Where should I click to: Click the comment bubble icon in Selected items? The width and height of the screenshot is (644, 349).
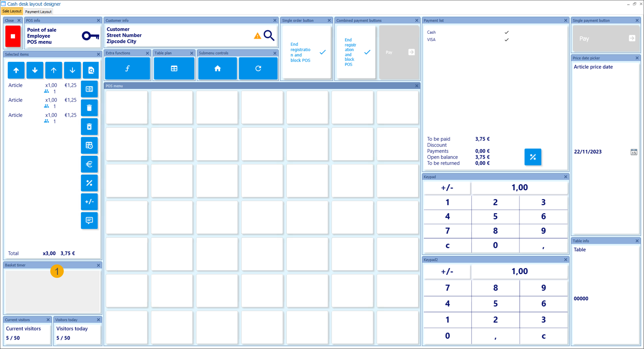coord(89,220)
